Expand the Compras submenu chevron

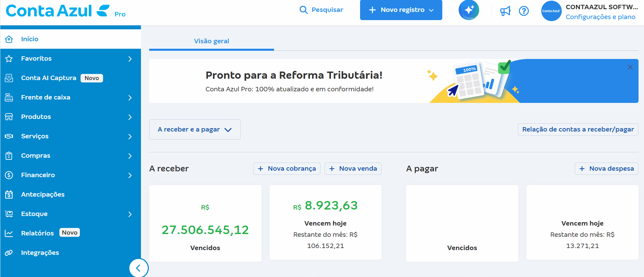(130, 156)
